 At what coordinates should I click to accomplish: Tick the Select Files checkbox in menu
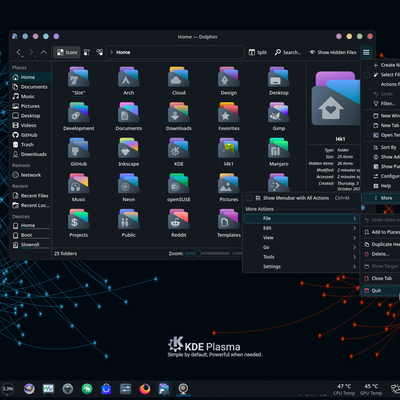pos(367,75)
